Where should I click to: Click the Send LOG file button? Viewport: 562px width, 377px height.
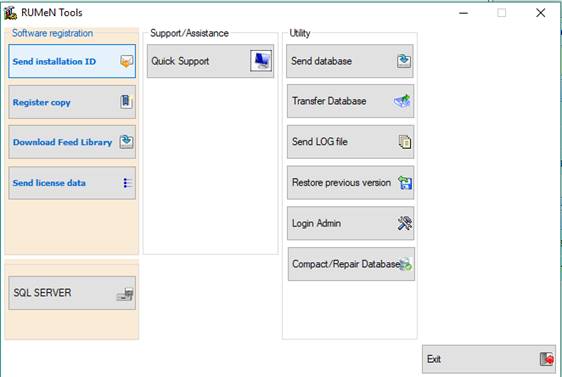[351, 142]
